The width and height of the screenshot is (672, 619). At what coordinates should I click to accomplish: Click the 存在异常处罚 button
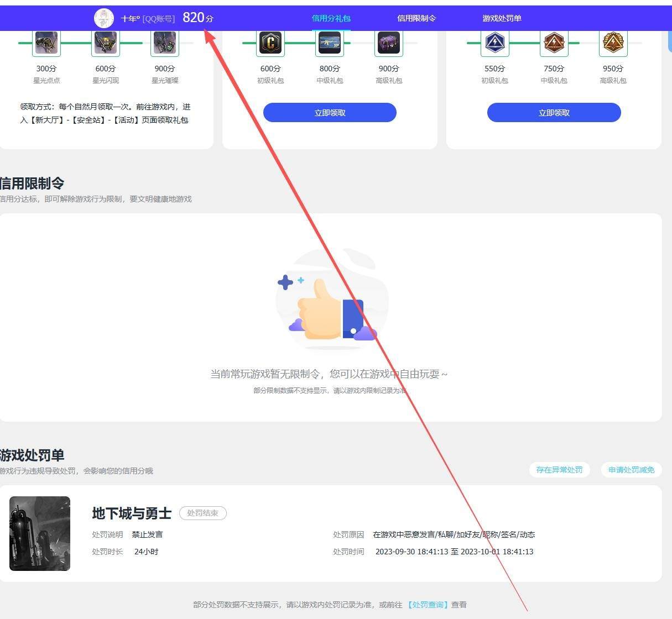point(559,470)
